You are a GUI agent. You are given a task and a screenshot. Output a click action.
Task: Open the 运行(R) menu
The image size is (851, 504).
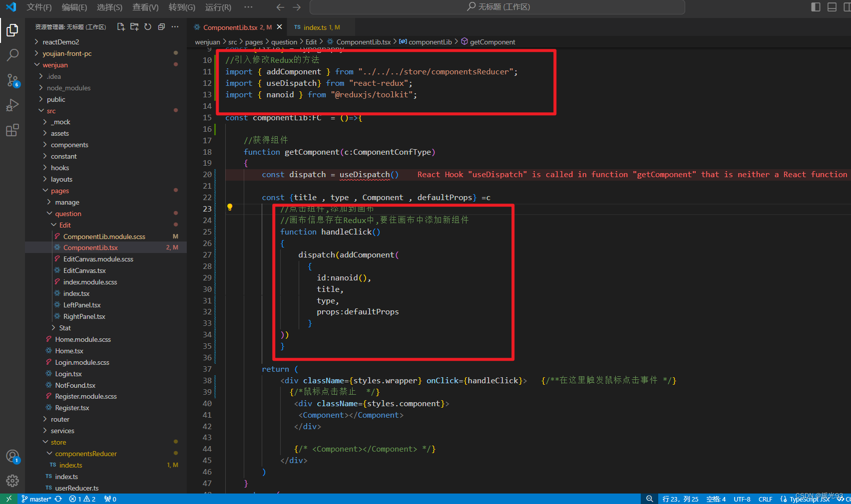point(218,7)
